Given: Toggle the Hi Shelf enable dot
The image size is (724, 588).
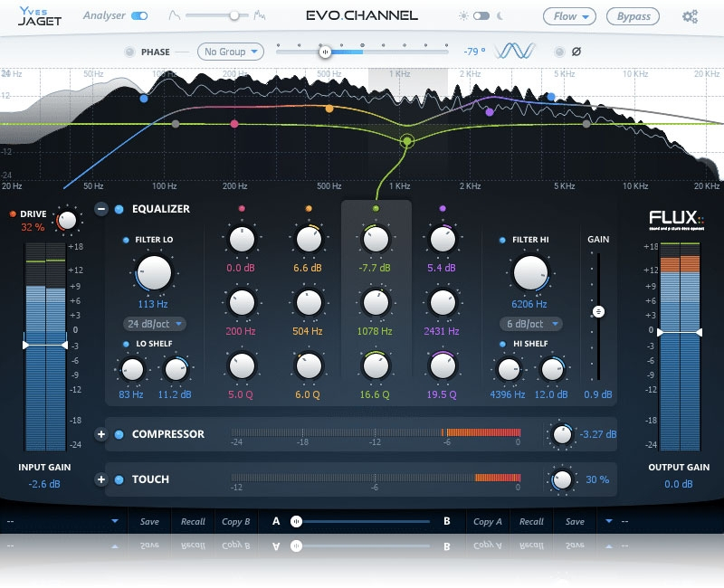Looking at the screenshot, I should pos(503,344).
